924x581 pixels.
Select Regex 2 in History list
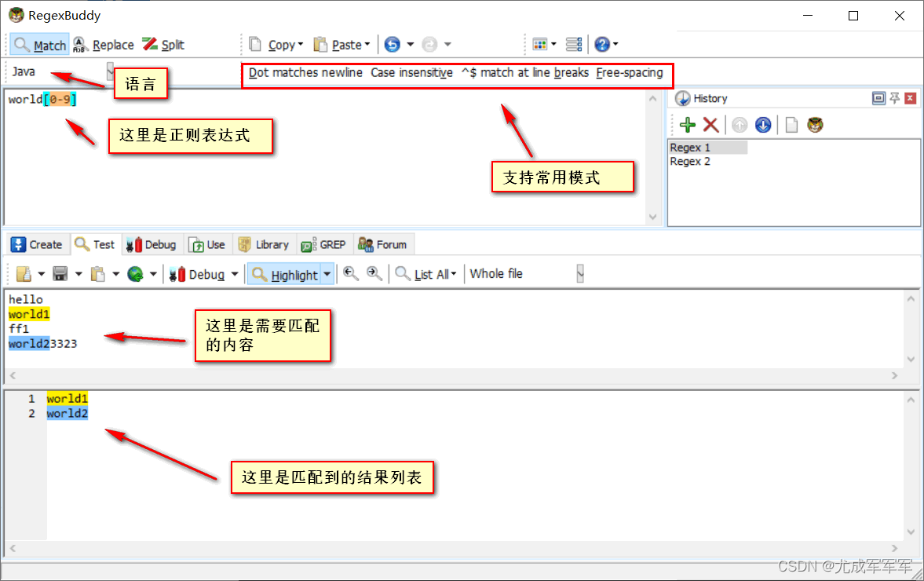(690, 162)
